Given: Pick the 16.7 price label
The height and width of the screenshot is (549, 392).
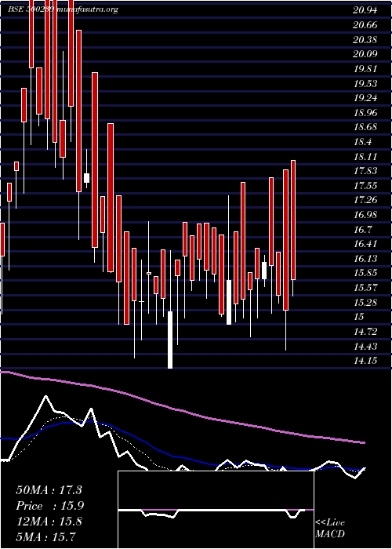Looking at the screenshot, I should tap(362, 229).
